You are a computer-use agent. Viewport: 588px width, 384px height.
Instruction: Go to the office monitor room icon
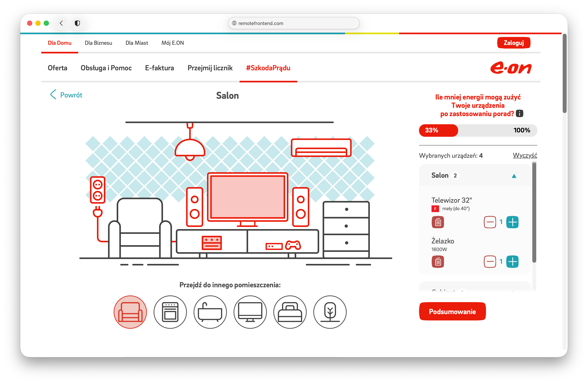coord(250,312)
